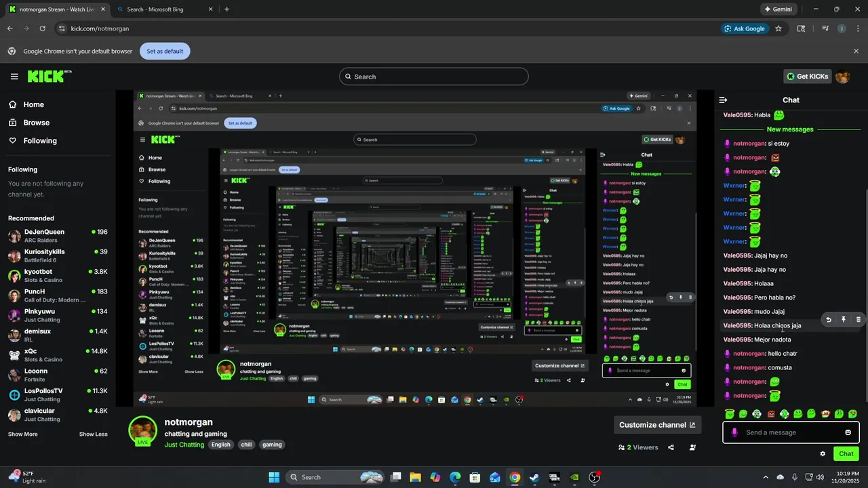Open LosPollosTV recommended channel

coord(58,395)
